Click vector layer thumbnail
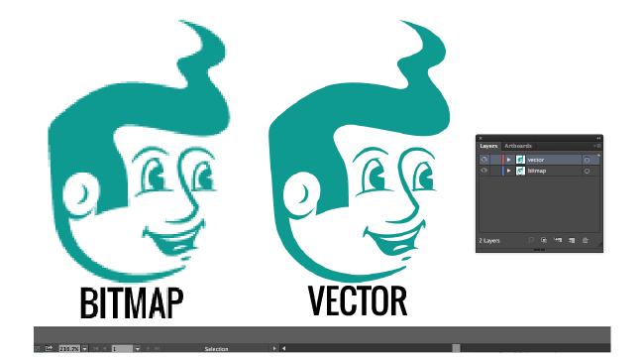Screen dimensions: 644x357 click(520, 160)
